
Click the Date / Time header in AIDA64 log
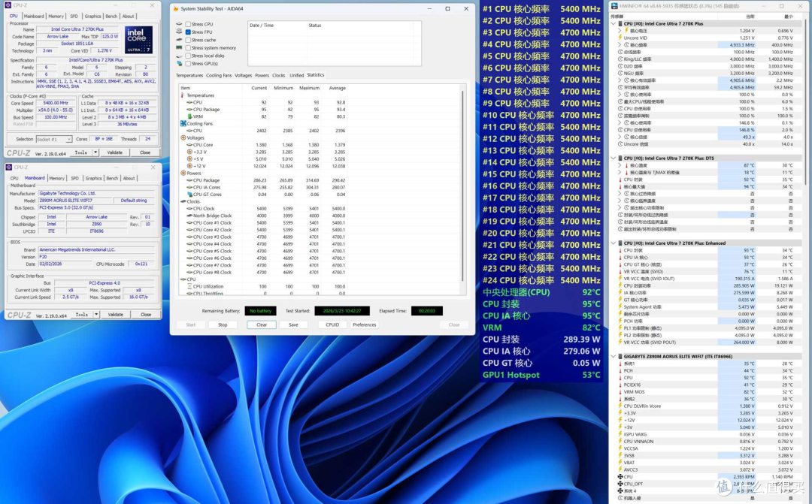coord(262,26)
